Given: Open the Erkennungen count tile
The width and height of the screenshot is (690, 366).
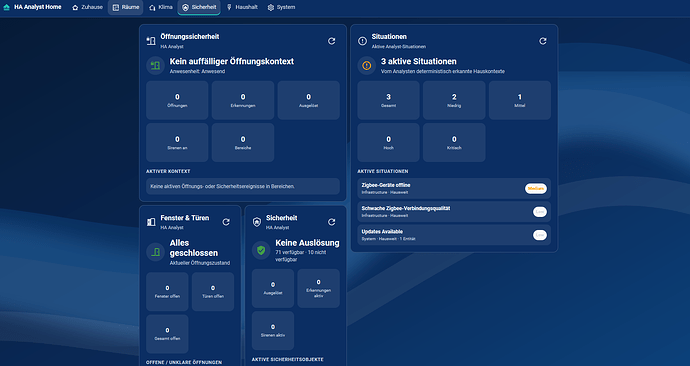Looking at the screenshot, I should coord(243,100).
